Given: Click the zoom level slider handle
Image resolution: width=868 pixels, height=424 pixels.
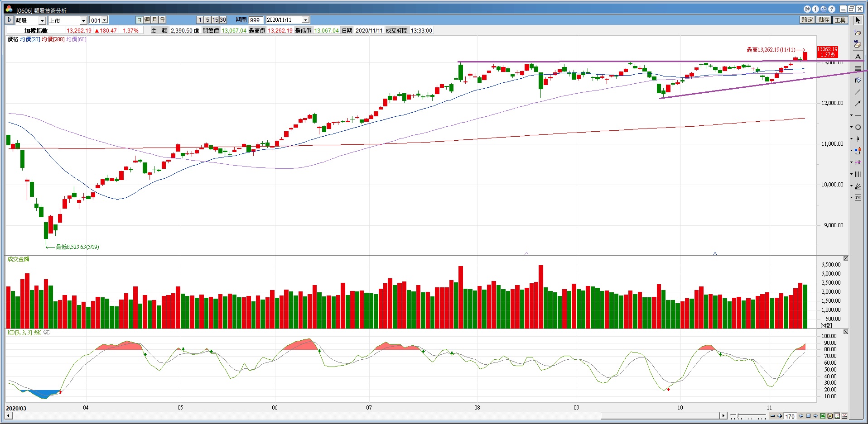Looking at the screenshot, I should pos(738,416).
